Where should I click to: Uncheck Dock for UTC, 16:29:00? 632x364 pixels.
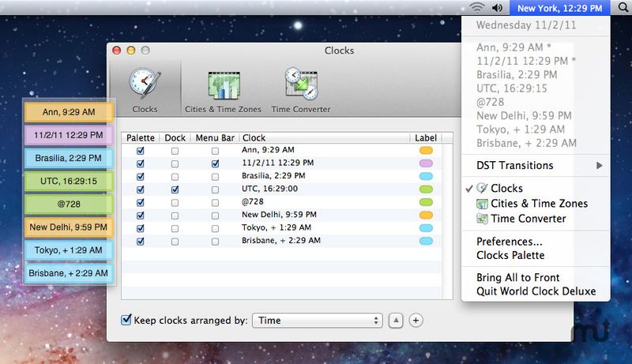175,190
